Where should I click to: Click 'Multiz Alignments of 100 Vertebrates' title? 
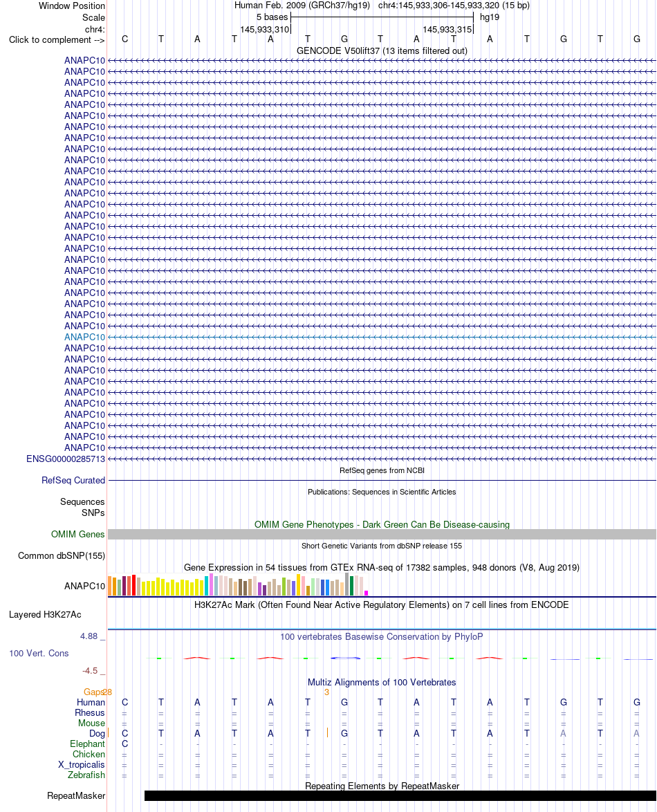[x=382, y=683]
